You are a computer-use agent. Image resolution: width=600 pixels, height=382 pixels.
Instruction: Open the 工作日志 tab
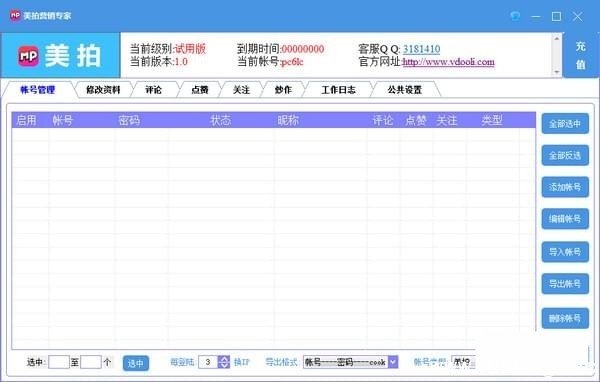[338, 90]
